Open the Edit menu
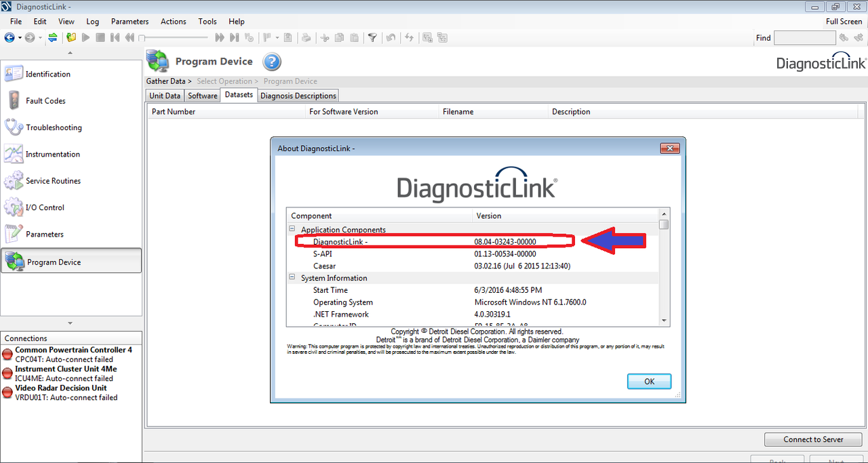This screenshot has height=463, width=868. coord(40,22)
